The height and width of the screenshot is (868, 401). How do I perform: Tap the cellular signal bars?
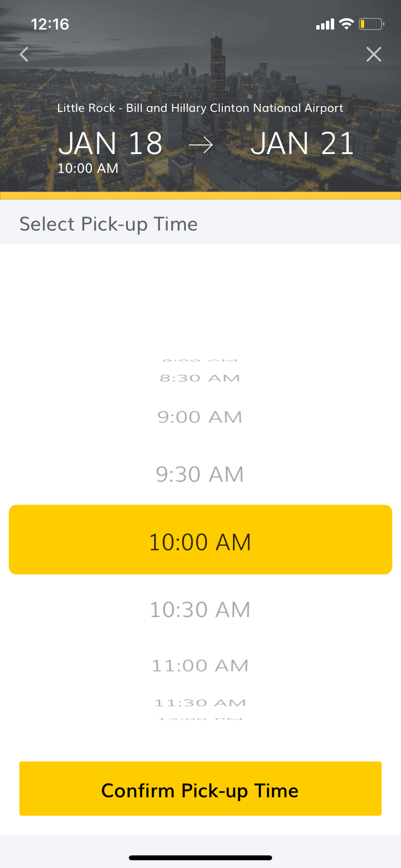pyautogui.click(x=325, y=24)
